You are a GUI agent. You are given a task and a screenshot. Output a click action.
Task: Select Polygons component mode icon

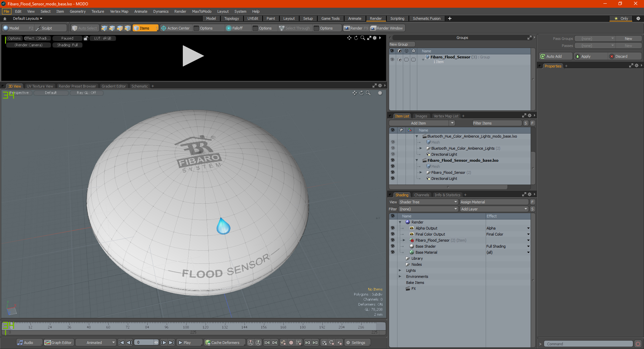pos(120,28)
